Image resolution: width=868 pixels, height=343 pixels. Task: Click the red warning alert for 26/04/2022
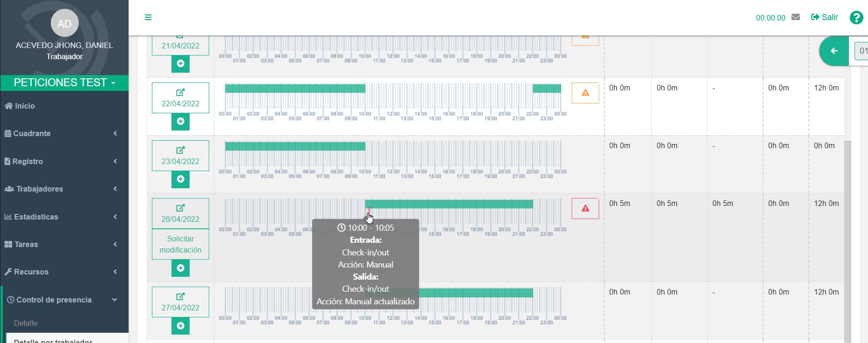[x=585, y=208]
